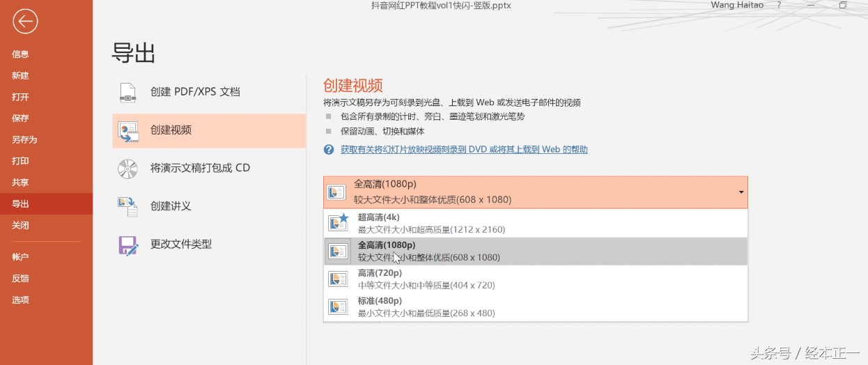This screenshot has width=868, height=365.
Task: Click the 标准(480p) option icon
Action: coord(339,307)
